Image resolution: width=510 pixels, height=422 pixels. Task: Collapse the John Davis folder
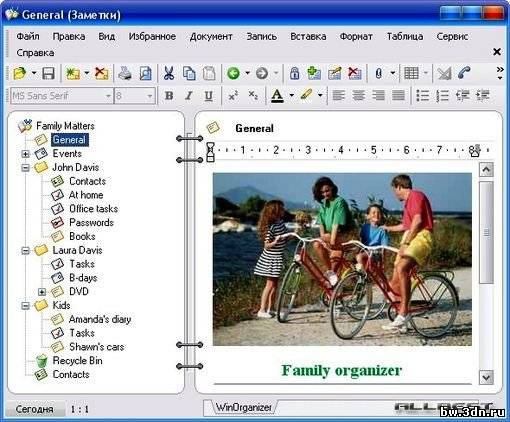tap(25, 167)
